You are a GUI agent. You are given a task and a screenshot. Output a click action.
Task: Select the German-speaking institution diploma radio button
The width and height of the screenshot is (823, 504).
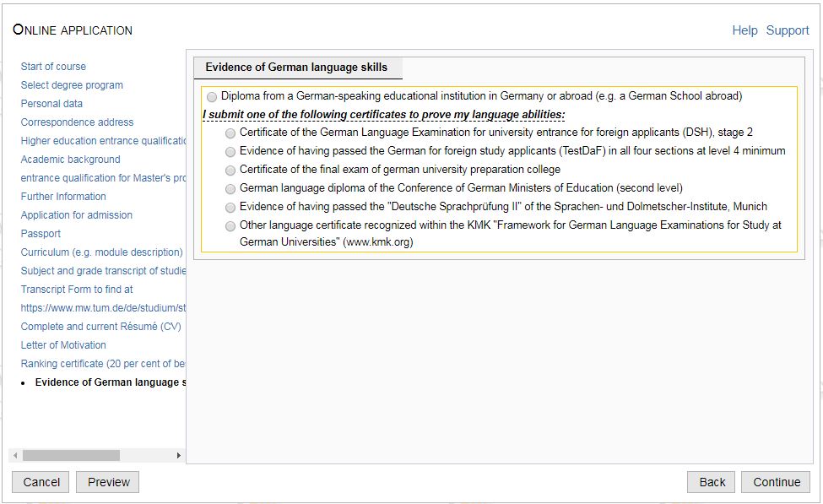pyautogui.click(x=211, y=97)
